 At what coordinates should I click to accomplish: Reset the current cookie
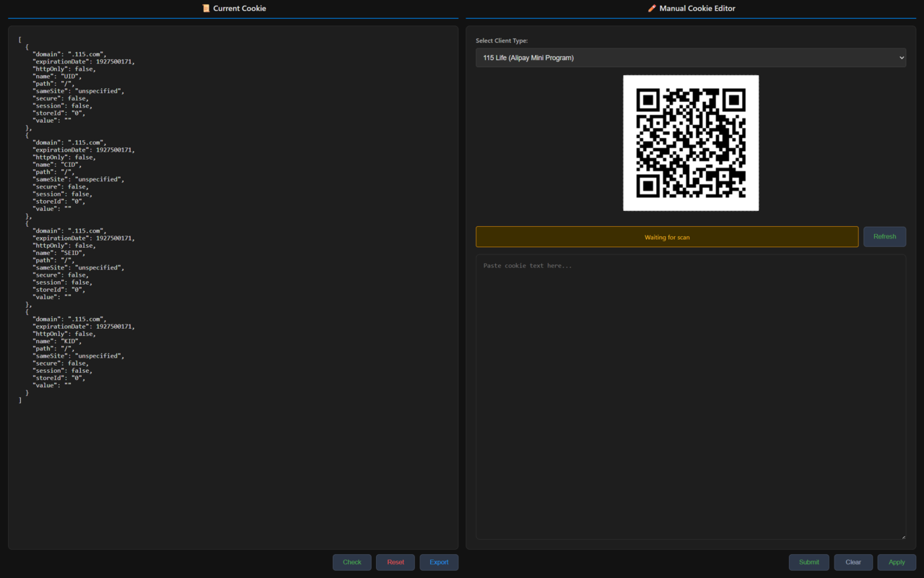395,562
